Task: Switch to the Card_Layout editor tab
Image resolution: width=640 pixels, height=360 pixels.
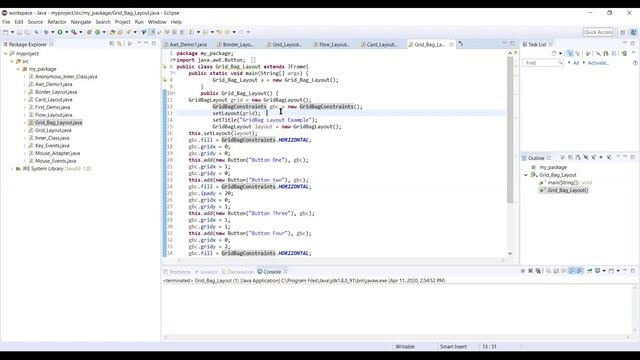Action: click(381, 44)
